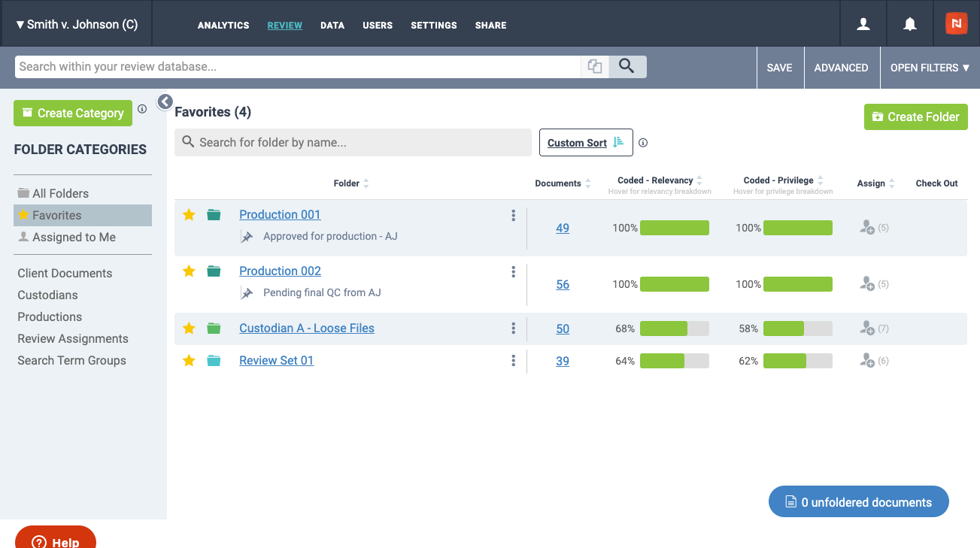Click the Search for folder by name field
The image size is (980, 548).
pos(353,142)
